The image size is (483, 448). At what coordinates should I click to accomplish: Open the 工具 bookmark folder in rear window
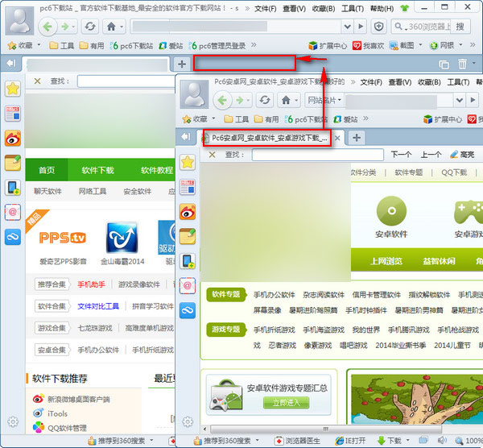tap(62, 46)
